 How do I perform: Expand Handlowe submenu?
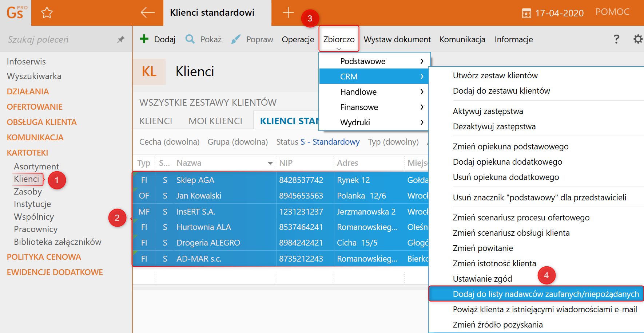(374, 92)
